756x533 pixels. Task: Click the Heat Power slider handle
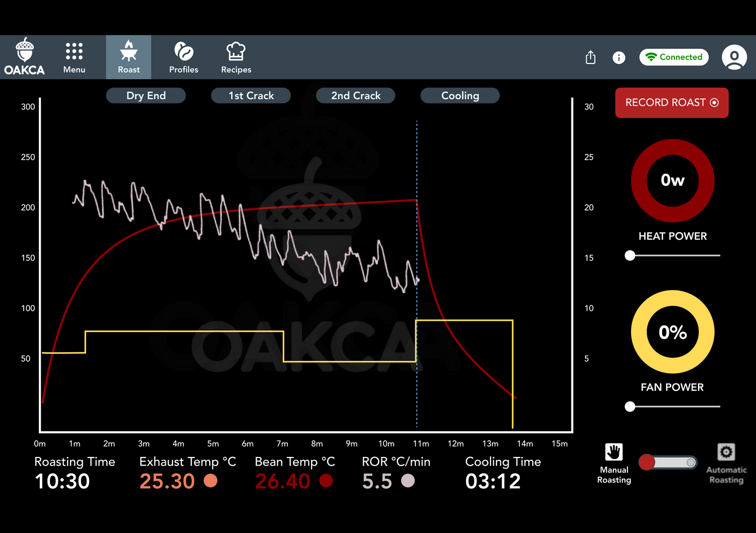630,255
